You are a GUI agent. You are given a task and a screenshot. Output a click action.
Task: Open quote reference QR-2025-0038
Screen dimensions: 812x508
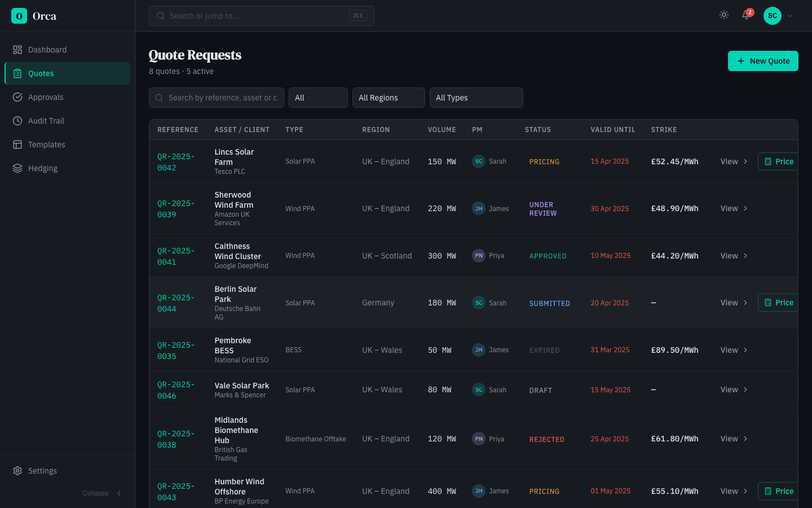176,439
